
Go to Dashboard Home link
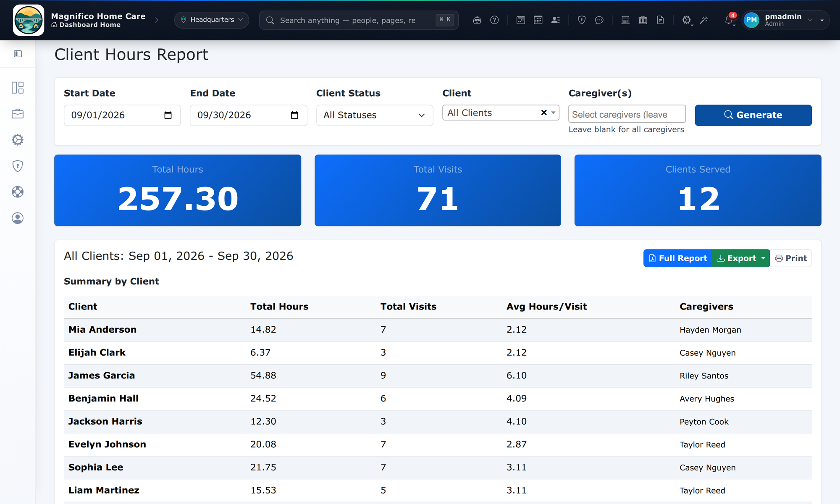click(86, 25)
